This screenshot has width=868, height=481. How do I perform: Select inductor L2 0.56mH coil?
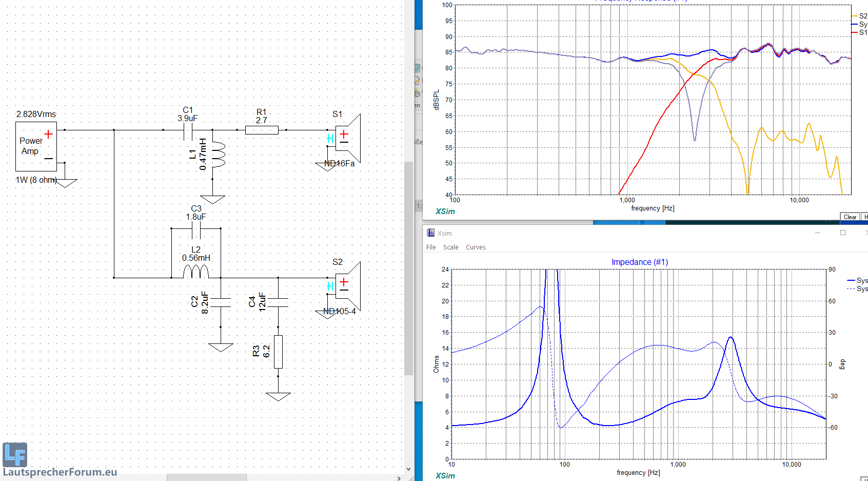[196, 271]
